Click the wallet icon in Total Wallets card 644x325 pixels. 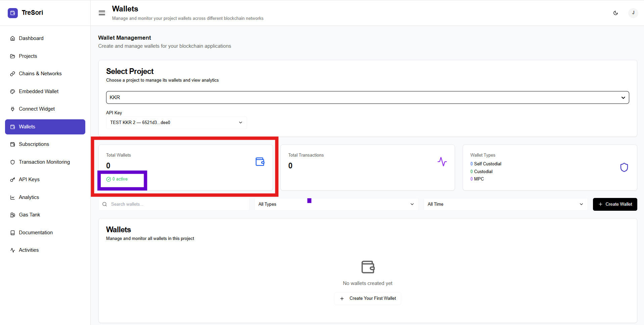coord(260,162)
